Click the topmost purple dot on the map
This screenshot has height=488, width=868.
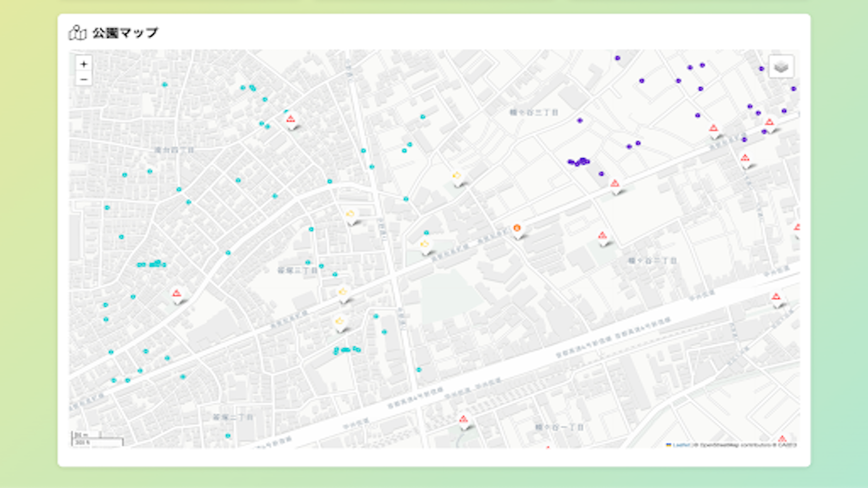(x=617, y=58)
